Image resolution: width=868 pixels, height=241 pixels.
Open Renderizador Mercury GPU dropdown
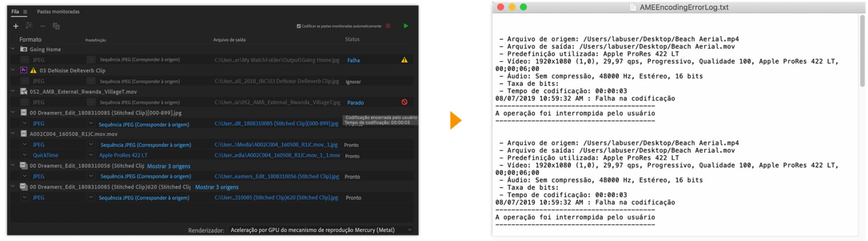pos(321,230)
